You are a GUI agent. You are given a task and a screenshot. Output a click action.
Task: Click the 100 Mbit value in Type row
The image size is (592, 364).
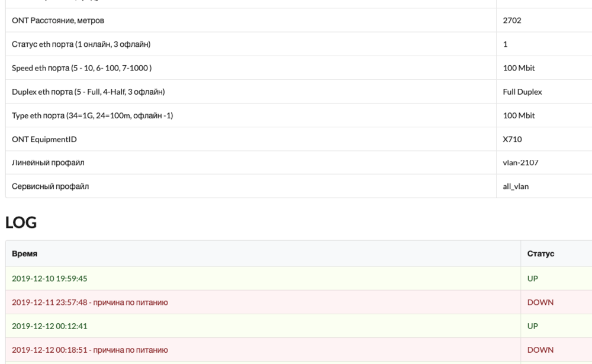519,115
